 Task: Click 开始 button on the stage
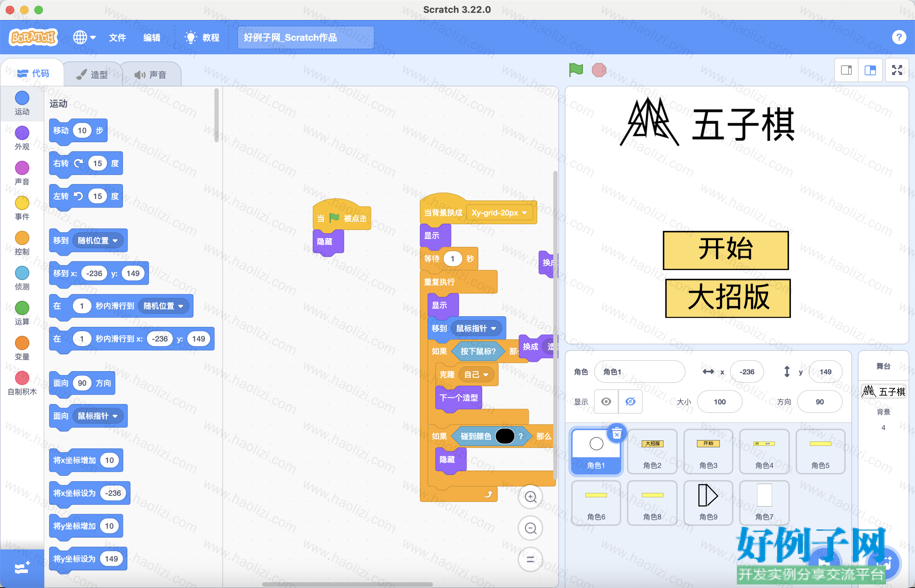click(x=726, y=250)
